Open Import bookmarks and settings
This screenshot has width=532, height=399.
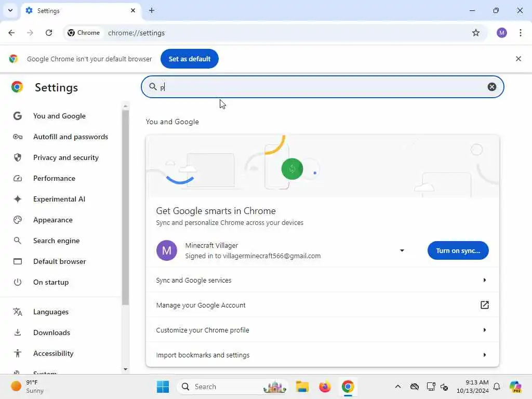pyautogui.click(x=322, y=355)
